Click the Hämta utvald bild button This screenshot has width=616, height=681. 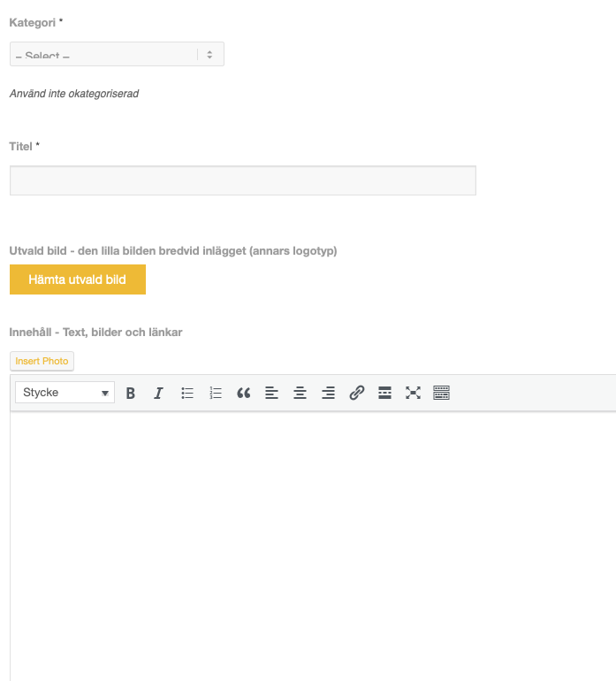click(78, 279)
